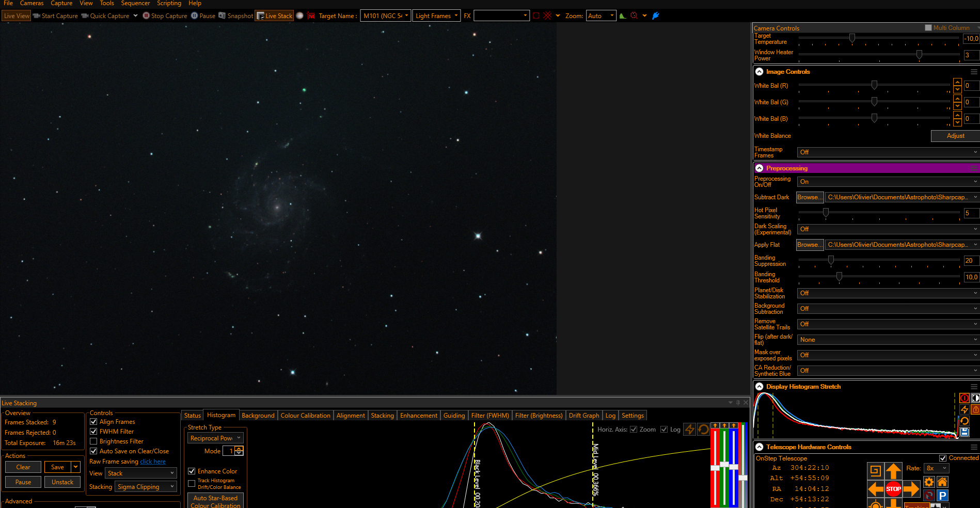Viewport: 980px width, 508px height.
Task: Toggle the Enhance Color checkbox
Action: click(192, 471)
